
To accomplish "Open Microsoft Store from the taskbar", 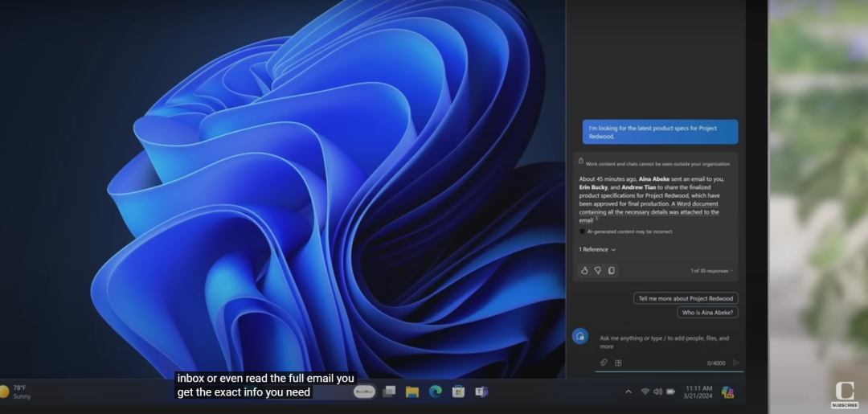I will [458, 391].
